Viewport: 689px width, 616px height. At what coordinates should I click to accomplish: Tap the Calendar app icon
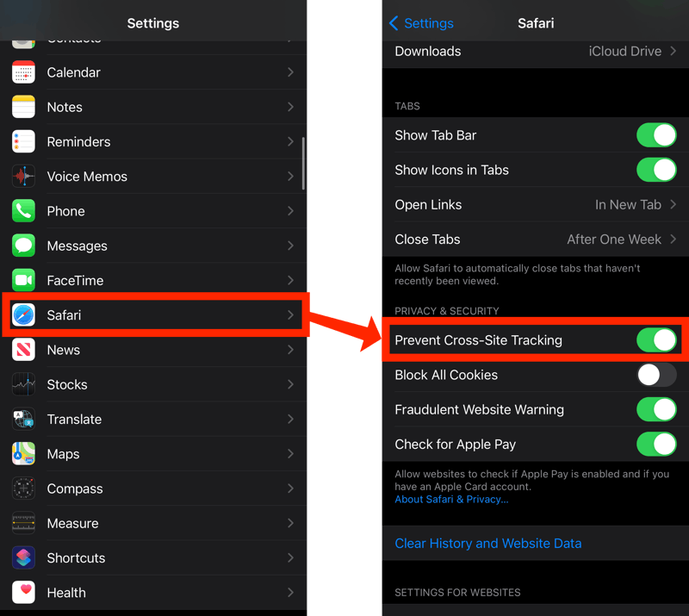click(x=23, y=72)
